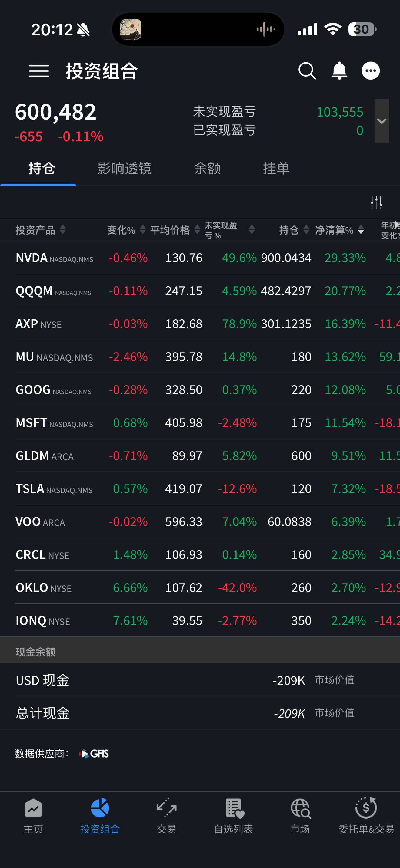Open the three-dot more options
400x868 pixels.
tap(371, 71)
